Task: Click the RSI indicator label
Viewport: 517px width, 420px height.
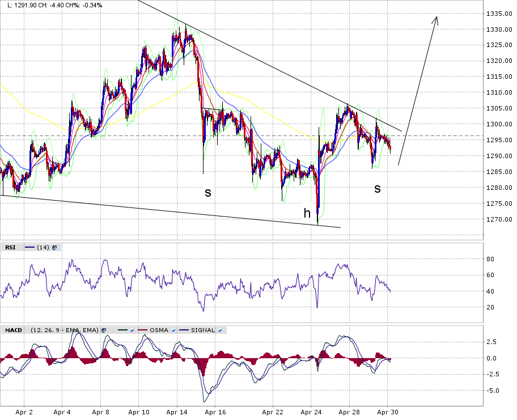Action: click(10, 248)
